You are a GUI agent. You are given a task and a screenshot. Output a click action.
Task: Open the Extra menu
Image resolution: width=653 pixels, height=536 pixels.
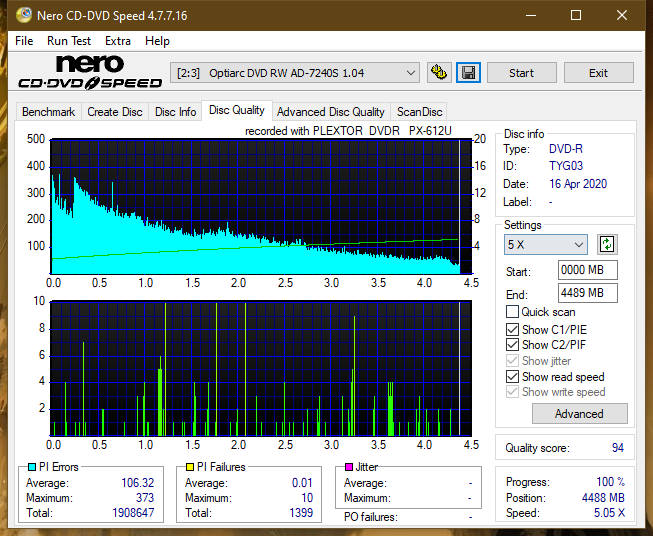pyautogui.click(x=118, y=41)
